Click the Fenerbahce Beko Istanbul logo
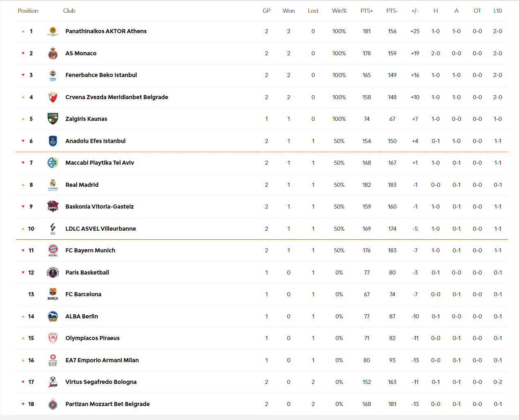The image size is (519, 420). [53, 75]
